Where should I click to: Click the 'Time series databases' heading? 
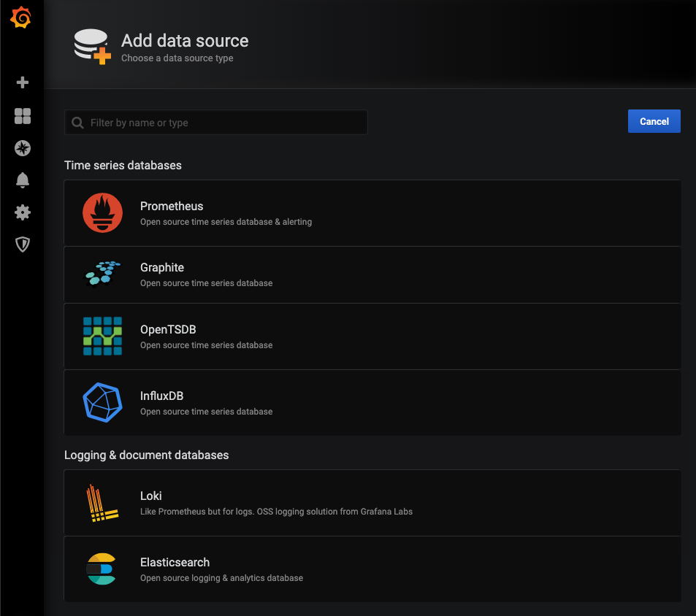[x=123, y=166]
